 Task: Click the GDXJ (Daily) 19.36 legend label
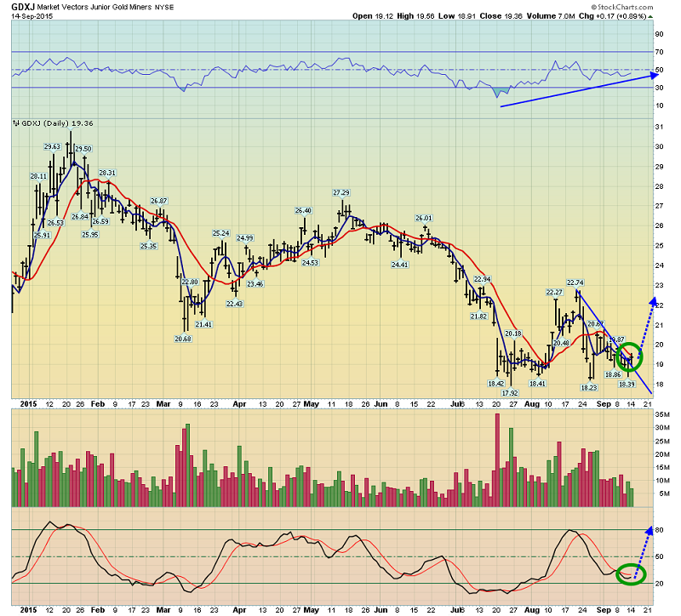57,123
